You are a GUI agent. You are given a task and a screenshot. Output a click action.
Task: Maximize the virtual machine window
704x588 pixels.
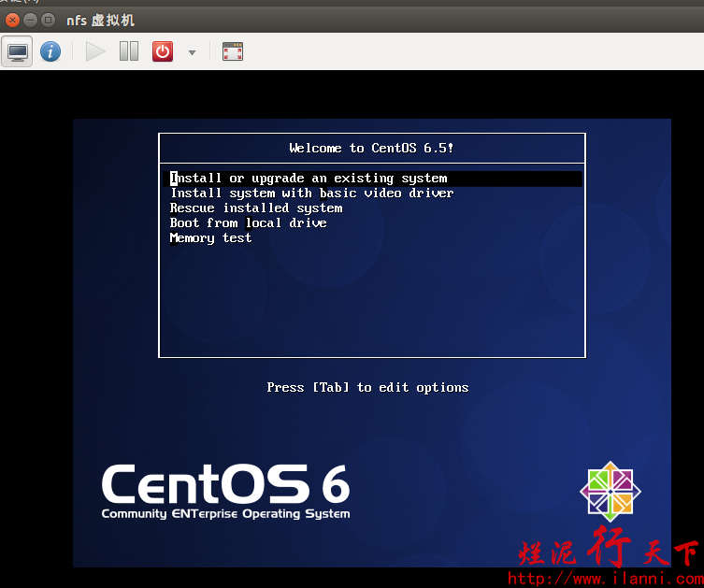(x=48, y=20)
